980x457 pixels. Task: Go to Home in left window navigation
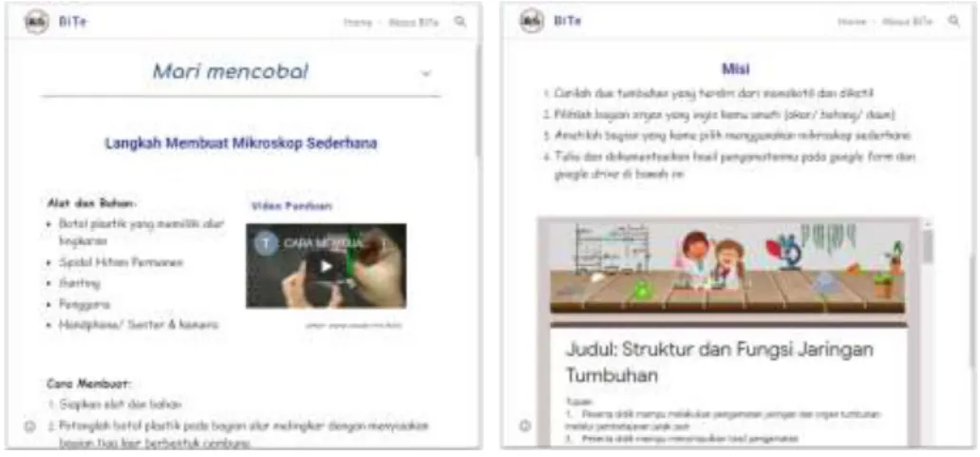pyautogui.click(x=357, y=23)
